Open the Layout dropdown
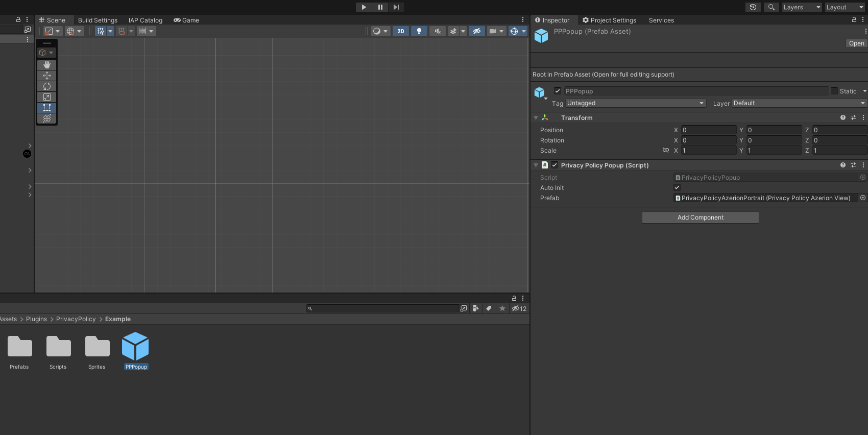 click(x=845, y=7)
